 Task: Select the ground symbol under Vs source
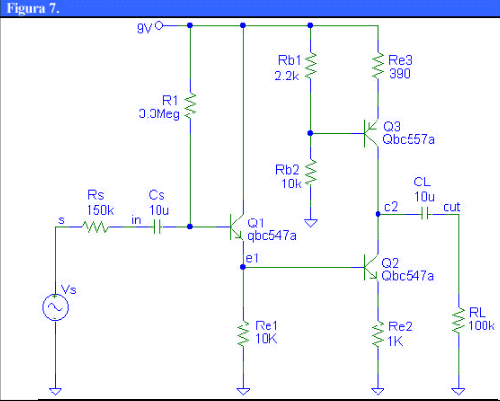[x=55, y=391]
